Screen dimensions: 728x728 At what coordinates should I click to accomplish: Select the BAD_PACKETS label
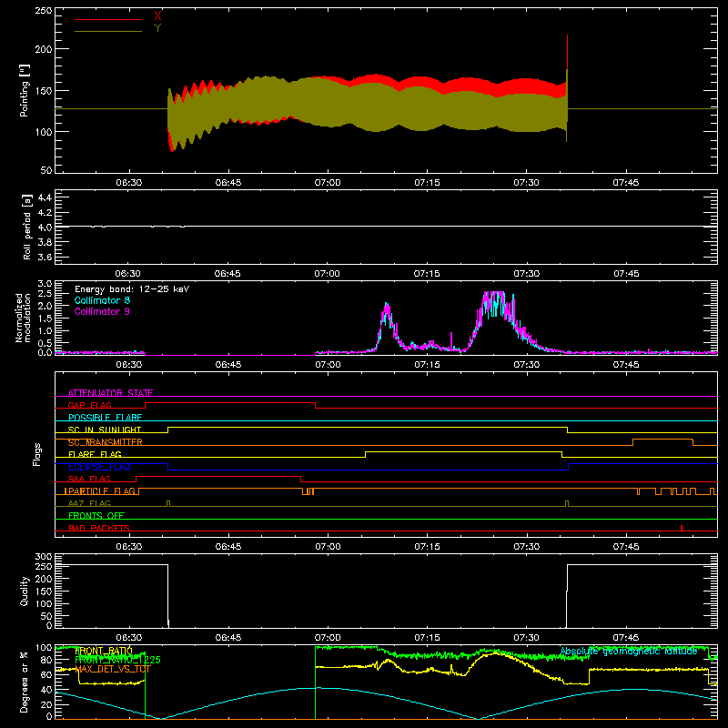pos(99,528)
